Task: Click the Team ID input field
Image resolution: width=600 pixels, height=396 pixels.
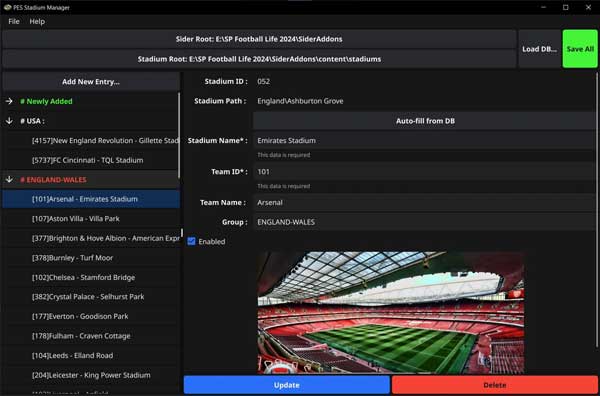Action: coord(425,171)
